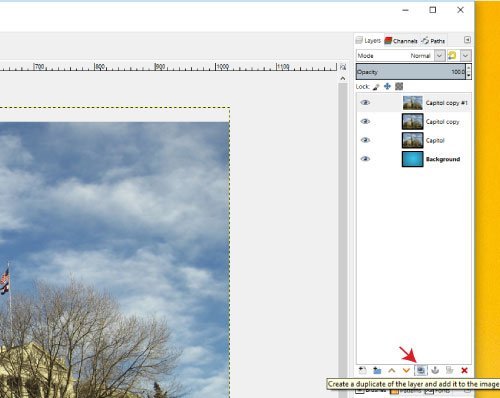Hide the Capitol copy #1 layer
The image size is (500, 398).
pyautogui.click(x=365, y=103)
